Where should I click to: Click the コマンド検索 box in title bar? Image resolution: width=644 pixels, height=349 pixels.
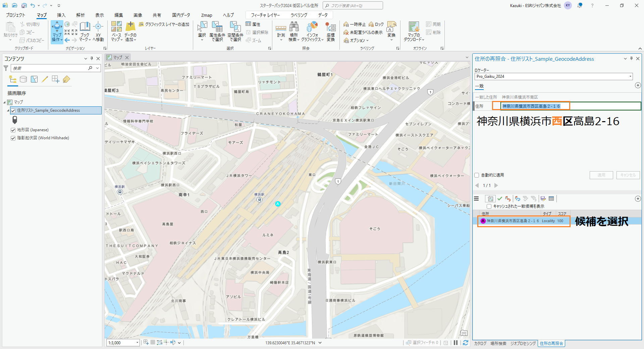point(353,5)
